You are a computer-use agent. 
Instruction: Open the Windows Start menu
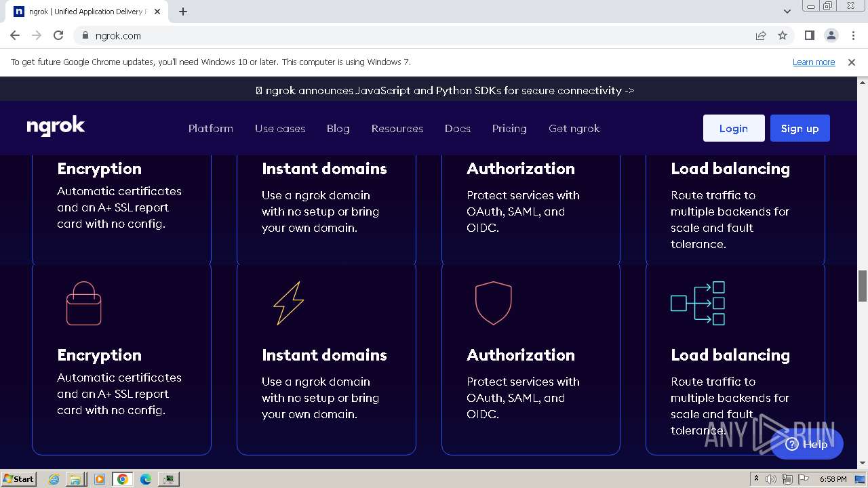coord(18,479)
